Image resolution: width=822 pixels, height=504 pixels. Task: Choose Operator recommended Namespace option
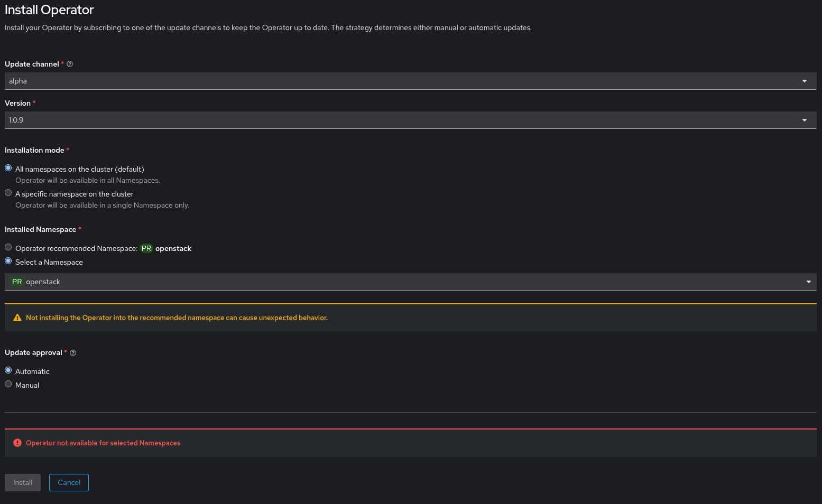pyautogui.click(x=8, y=247)
